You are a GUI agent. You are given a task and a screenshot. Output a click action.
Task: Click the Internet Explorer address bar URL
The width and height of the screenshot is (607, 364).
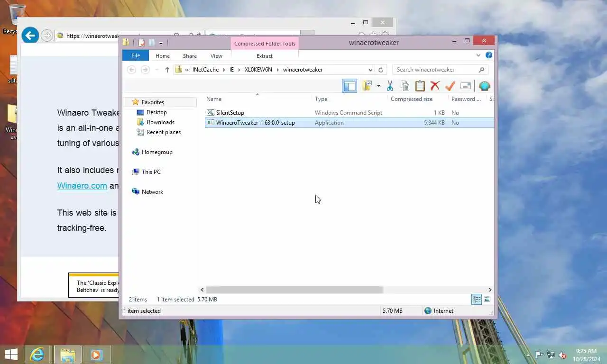[92, 36]
